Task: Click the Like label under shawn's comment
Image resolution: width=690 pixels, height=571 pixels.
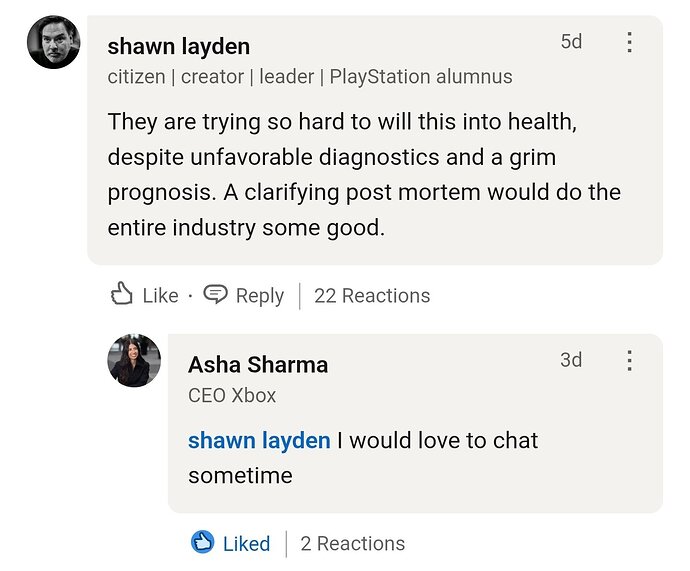Action: pyautogui.click(x=161, y=296)
